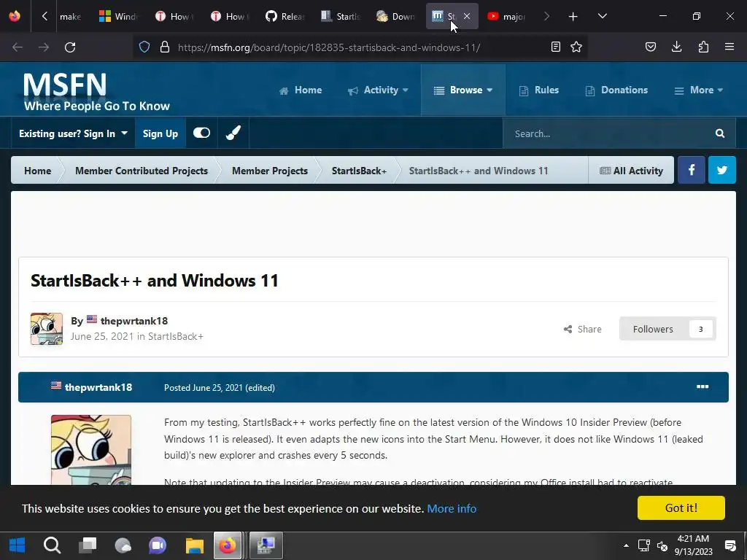Go to Home in navigation menu
The image size is (747, 560).
point(301,90)
